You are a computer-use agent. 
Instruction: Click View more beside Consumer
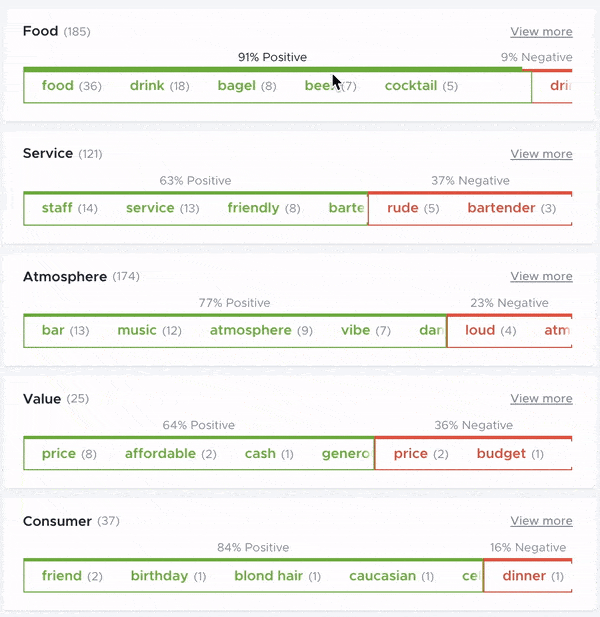coord(541,521)
